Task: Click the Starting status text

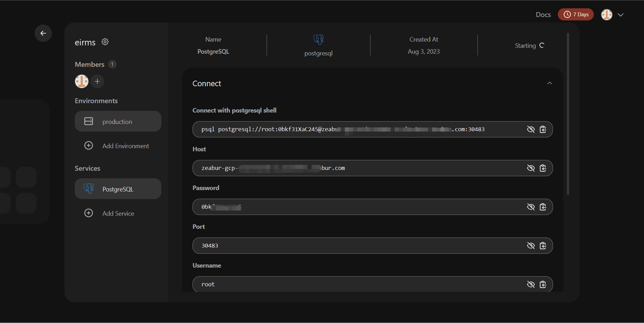Action: 525,46
